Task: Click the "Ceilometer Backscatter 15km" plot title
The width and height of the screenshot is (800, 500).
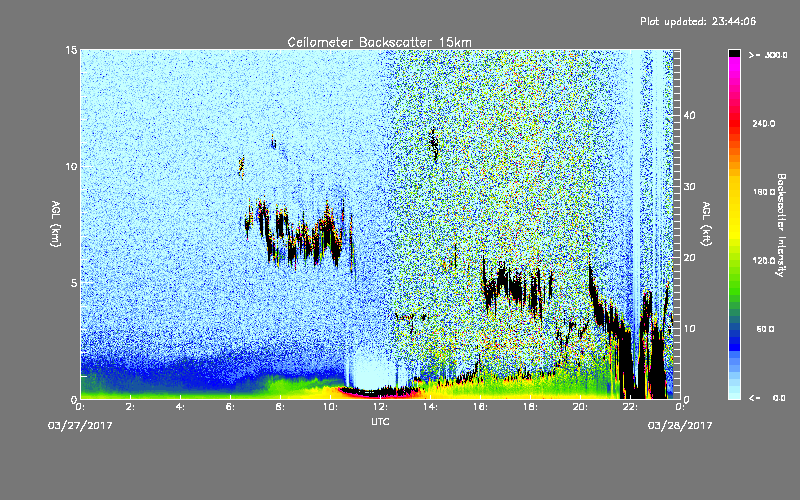Action: [x=379, y=42]
